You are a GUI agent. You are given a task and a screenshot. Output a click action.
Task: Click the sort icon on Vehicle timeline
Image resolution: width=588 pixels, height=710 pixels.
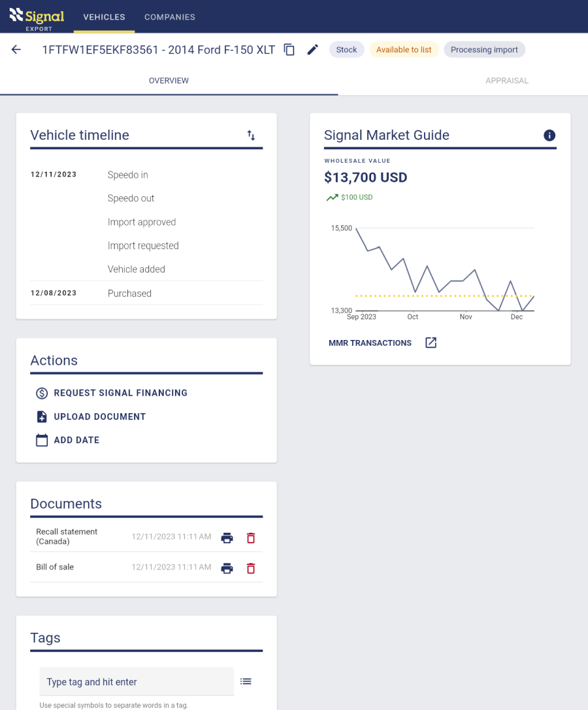click(251, 135)
